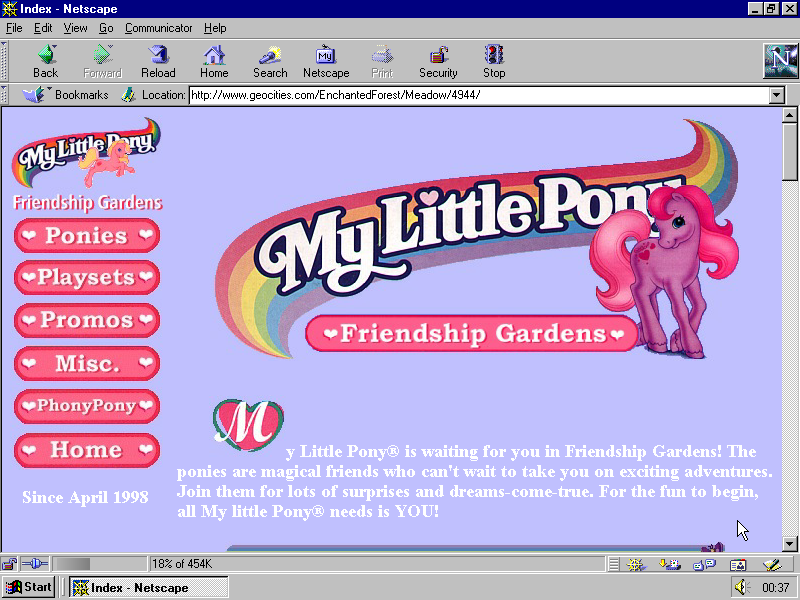Click the online/offline connection plug icon
This screenshot has width=800, height=600.
click(x=35, y=564)
